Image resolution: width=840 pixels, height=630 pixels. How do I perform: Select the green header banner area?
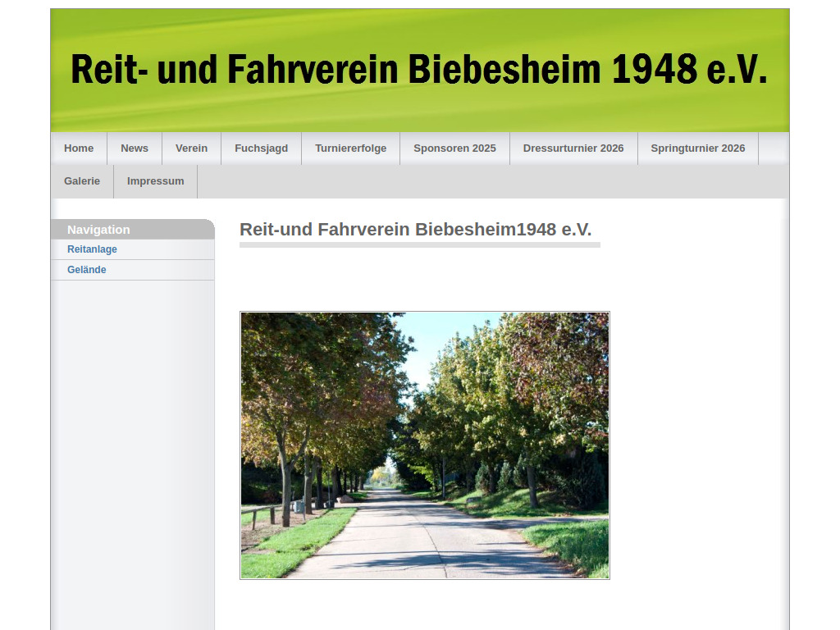(420, 111)
